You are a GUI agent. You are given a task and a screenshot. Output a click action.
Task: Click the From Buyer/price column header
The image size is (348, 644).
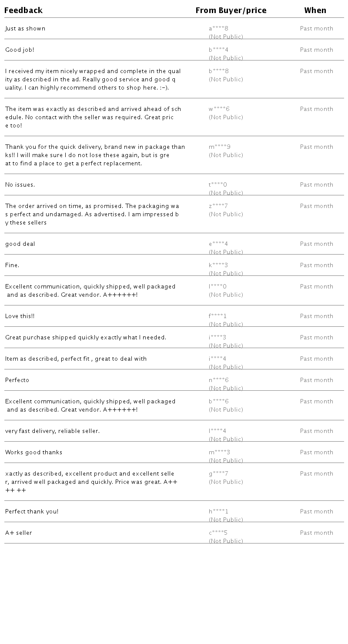point(231,10)
